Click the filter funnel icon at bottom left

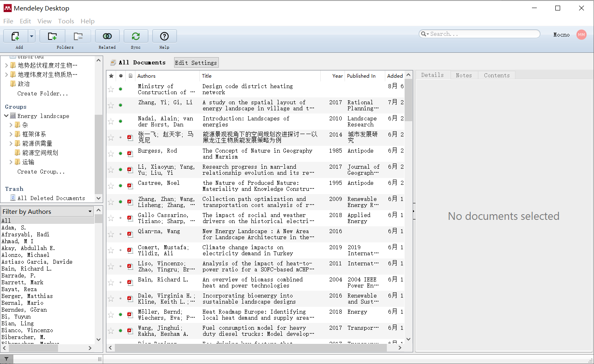[6, 359]
